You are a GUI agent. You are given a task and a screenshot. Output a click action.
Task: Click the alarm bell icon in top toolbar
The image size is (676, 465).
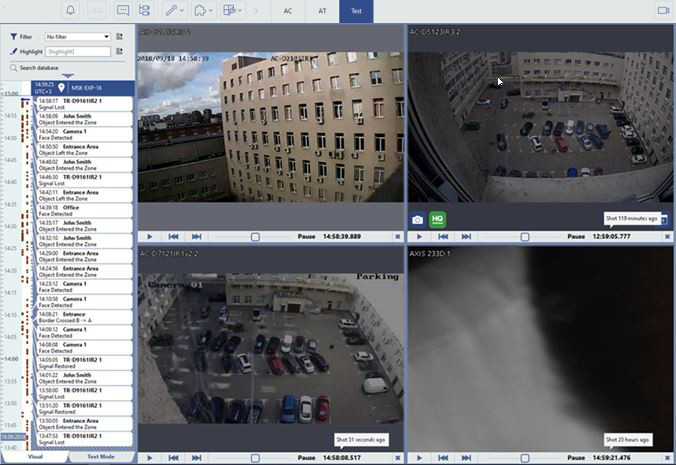(x=70, y=10)
